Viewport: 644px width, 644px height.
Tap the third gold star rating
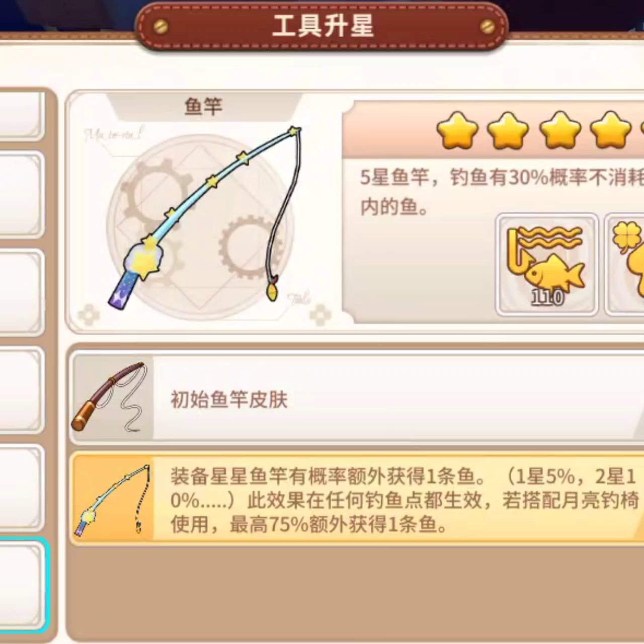tap(560, 130)
